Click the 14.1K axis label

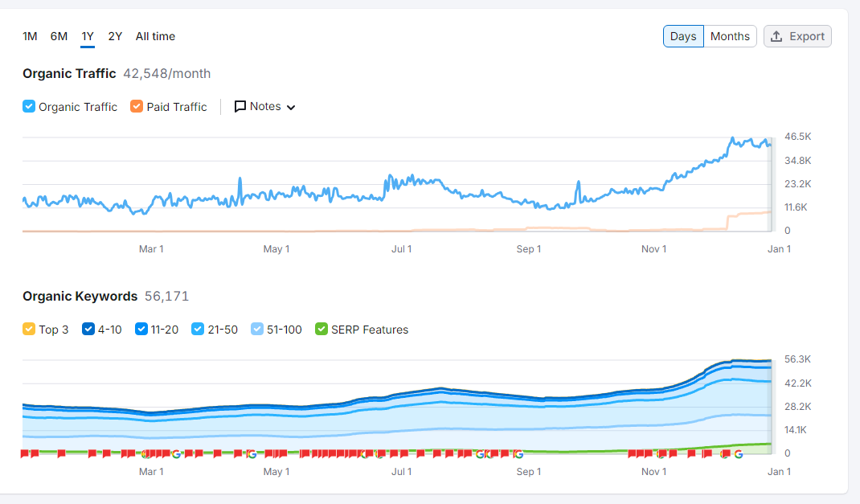click(795, 430)
